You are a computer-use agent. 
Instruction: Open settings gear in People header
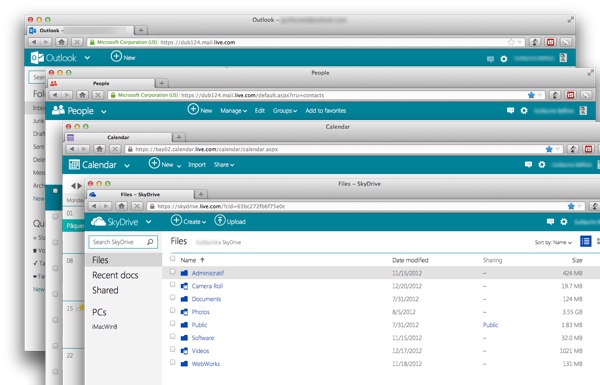tap(524, 111)
